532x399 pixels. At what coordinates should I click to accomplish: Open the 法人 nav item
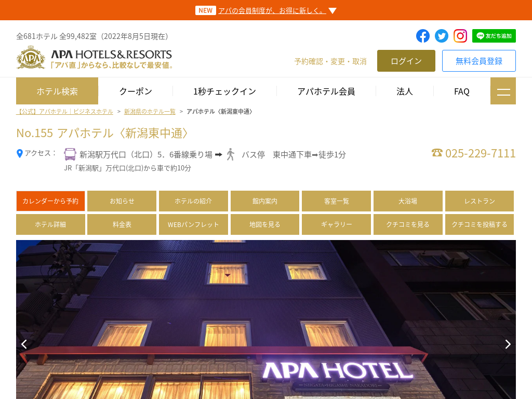pos(404,91)
